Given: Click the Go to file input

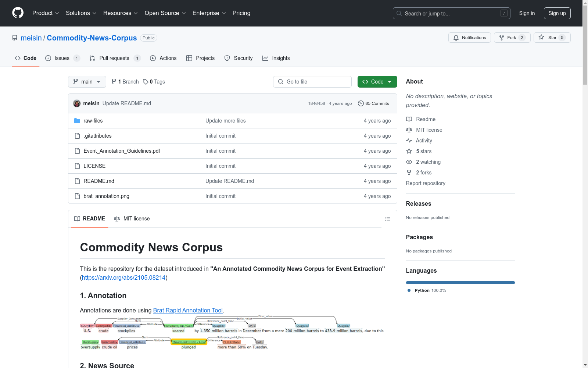Looking at the screenshot, I should [x=312, y=82].
